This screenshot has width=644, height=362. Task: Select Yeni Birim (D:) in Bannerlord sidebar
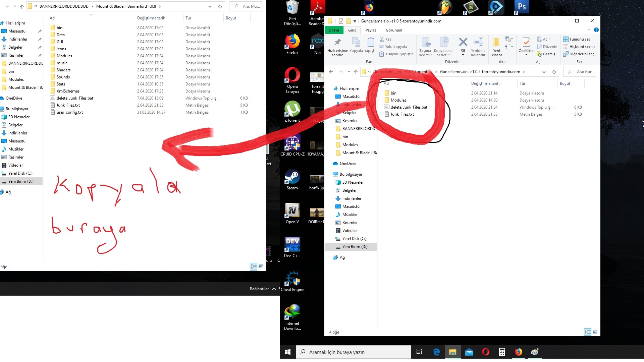(21, 181)
